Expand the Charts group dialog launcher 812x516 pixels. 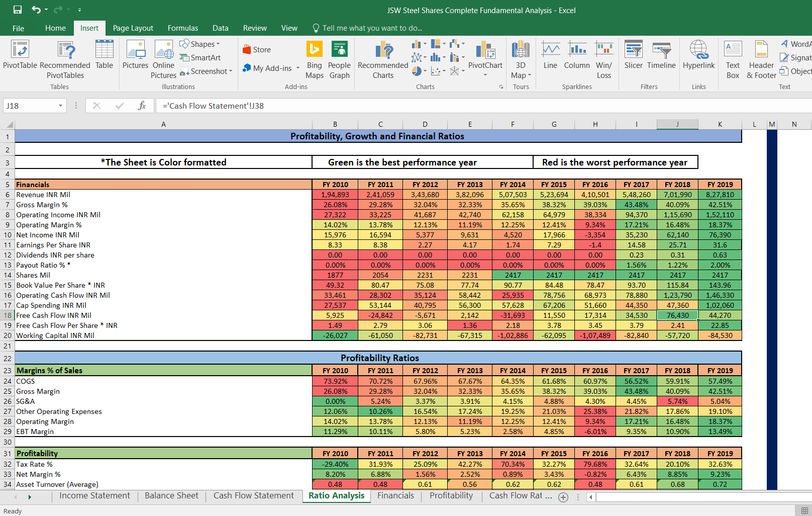pyautogui.click(x=501, y=87)
